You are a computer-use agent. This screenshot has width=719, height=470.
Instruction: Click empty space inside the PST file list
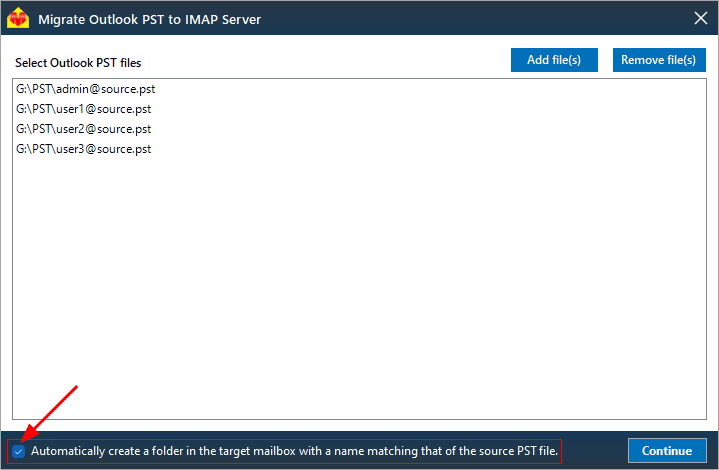point(360,284)
